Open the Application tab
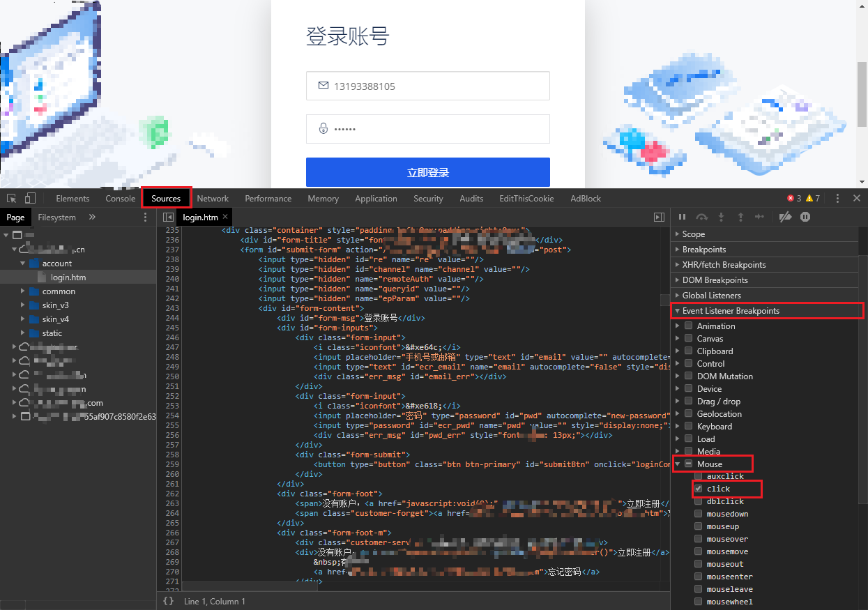 coord(376,199)
